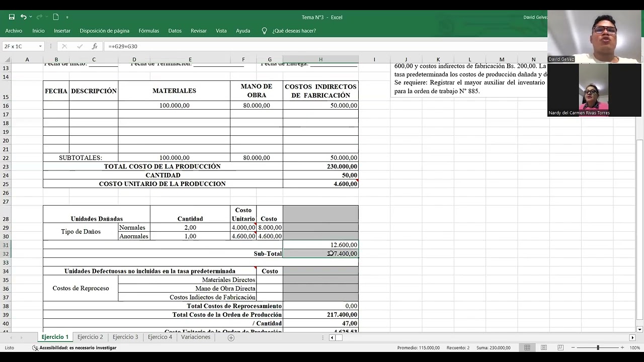Click the 100% zoom level
644x362 pixels.
click(634, 347)
